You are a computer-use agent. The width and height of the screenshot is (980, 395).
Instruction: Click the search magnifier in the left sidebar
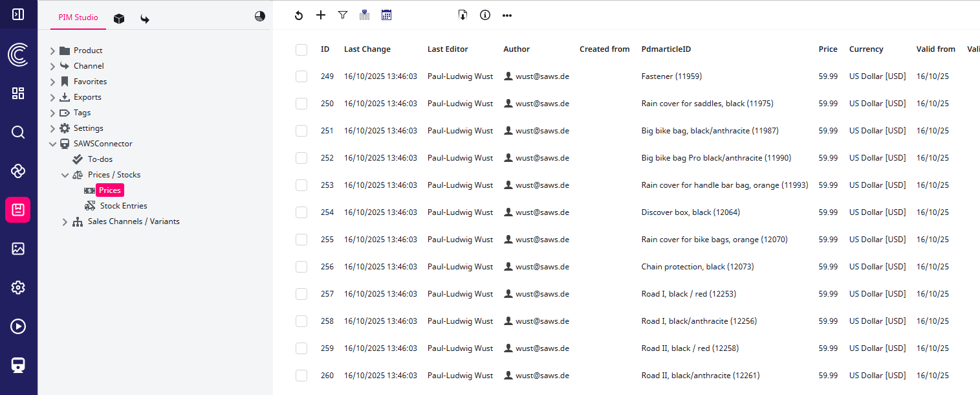pyautogui.click(x=18, y=132)
